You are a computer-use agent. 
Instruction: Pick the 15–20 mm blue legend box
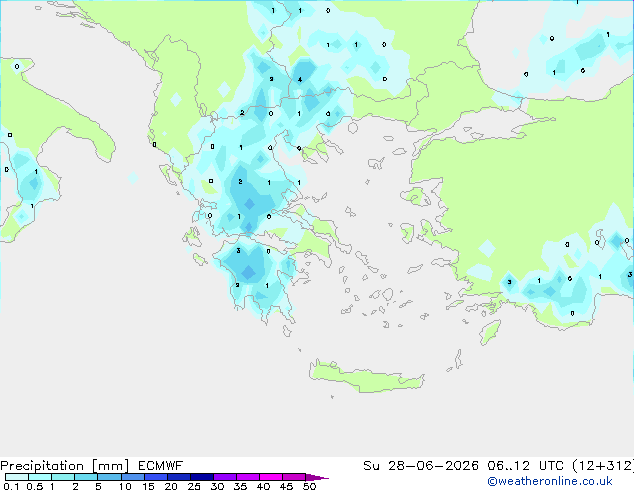pos(155,477)
